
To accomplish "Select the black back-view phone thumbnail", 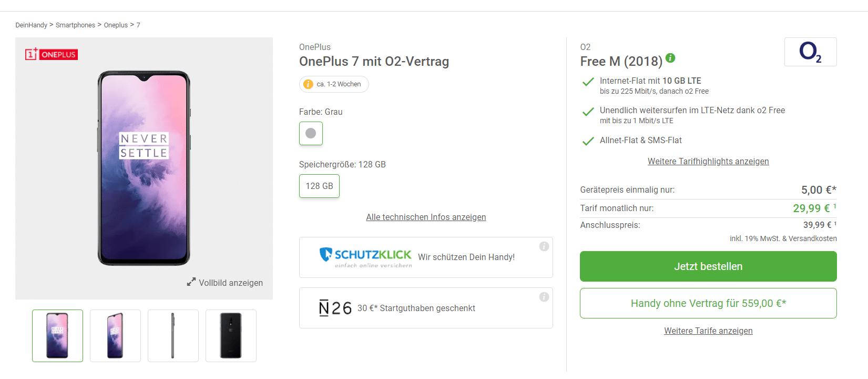I will [x=231, y=336].
